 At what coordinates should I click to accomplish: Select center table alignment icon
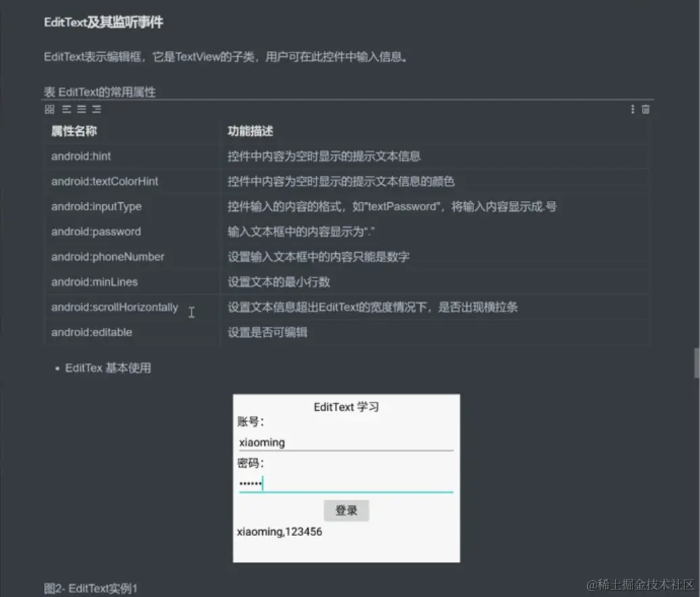click(81, 109)
